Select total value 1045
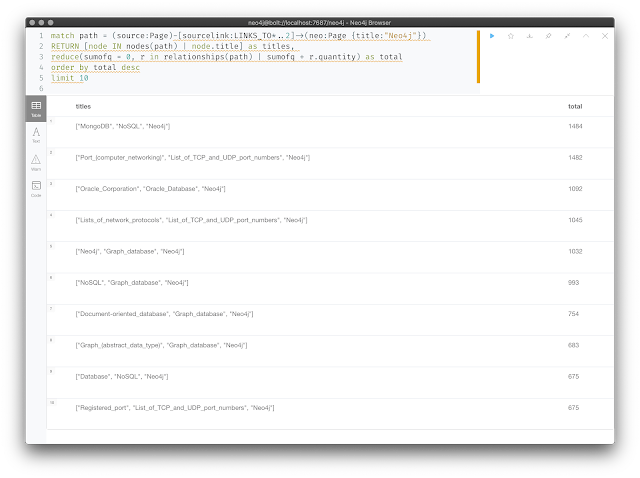 coord(575,220)
